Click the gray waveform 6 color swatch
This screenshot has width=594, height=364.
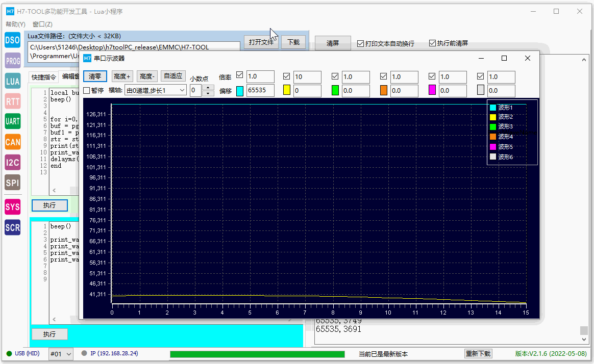481,90
